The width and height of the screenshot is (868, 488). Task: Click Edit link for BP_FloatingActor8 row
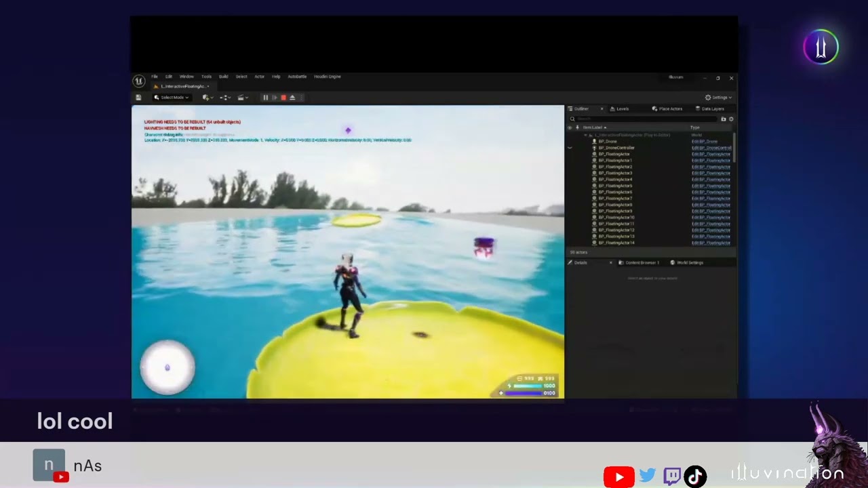click(x=711, y=205)
